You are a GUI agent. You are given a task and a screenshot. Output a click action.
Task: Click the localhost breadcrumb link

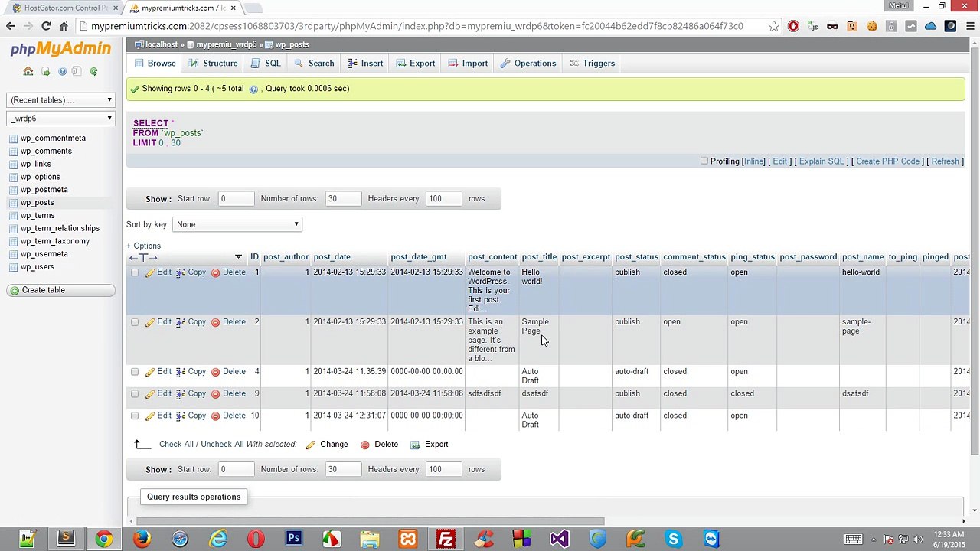(162, 45)
